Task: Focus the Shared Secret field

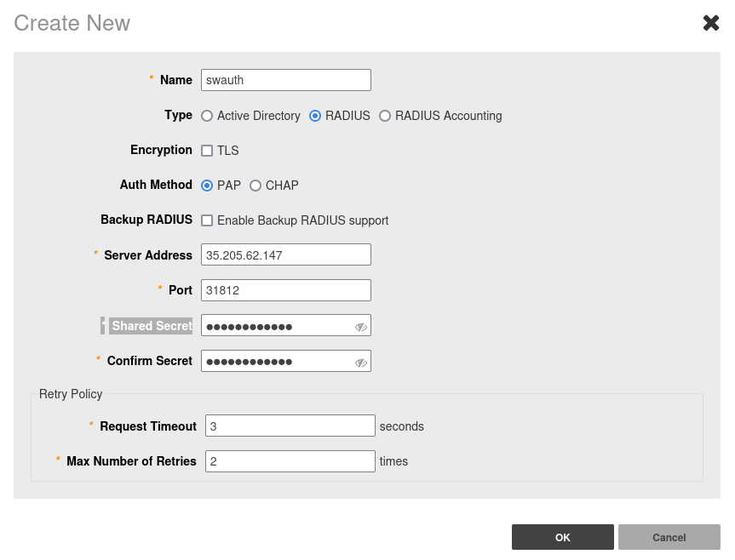Action: coord(277,326)
